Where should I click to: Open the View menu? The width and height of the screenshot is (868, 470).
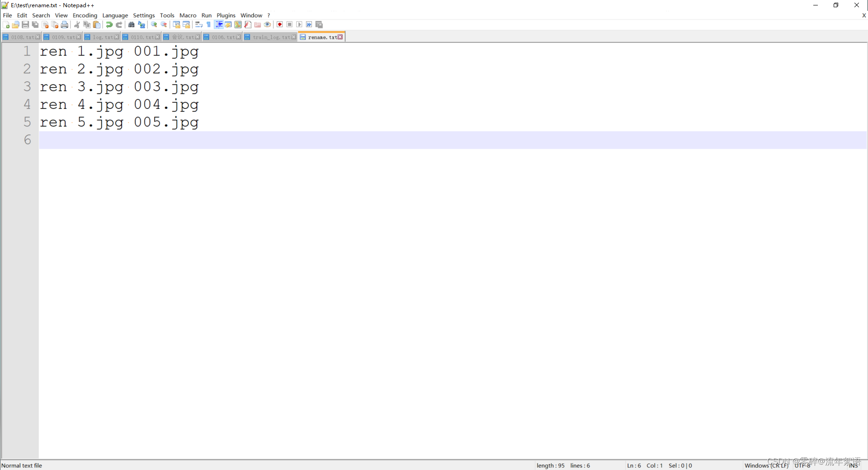[61, 15]
